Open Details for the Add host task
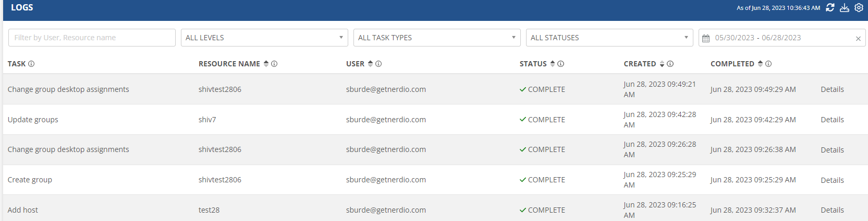The width and height of the screenshot is (868, 221). [x=832, y=210]
